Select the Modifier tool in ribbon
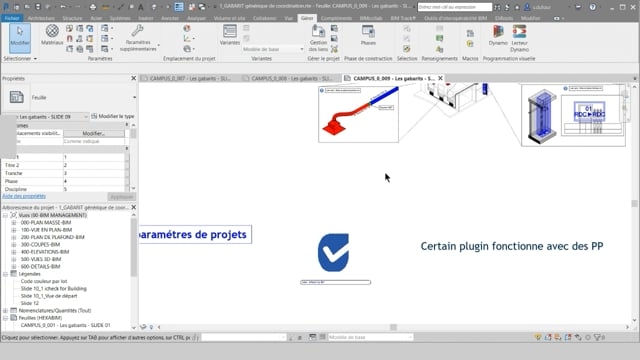 [20, 38]
